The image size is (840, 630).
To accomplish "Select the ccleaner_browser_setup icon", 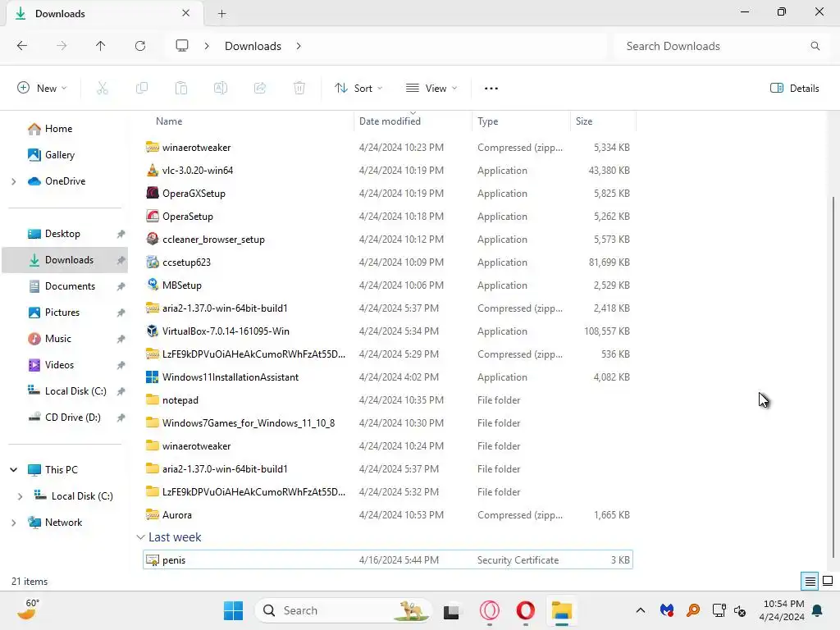I will 153,240.
